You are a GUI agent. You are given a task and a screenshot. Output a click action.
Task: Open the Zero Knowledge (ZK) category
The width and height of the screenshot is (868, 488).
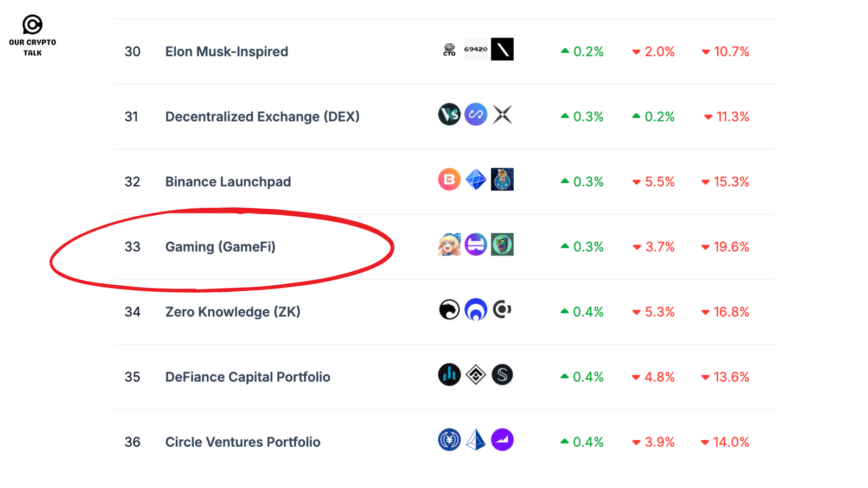(x=233, y=312)
